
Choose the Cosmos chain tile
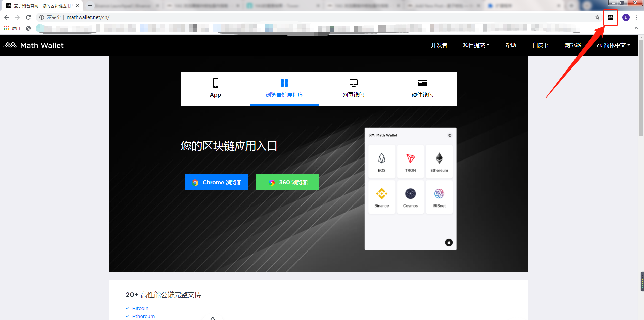410,197
